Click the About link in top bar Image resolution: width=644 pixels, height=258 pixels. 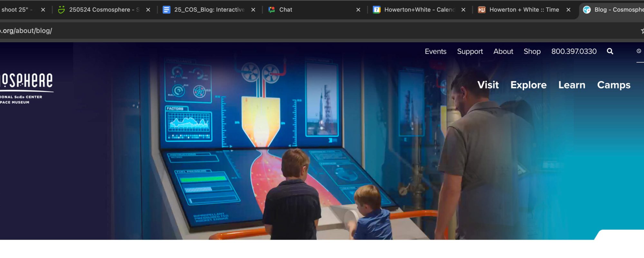[x=503, y=51]
